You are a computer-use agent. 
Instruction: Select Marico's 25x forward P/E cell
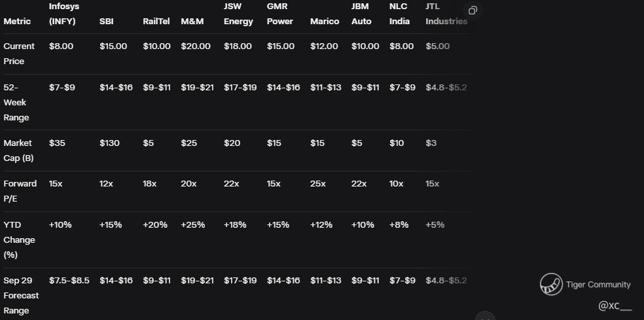(x=317, y=184)
